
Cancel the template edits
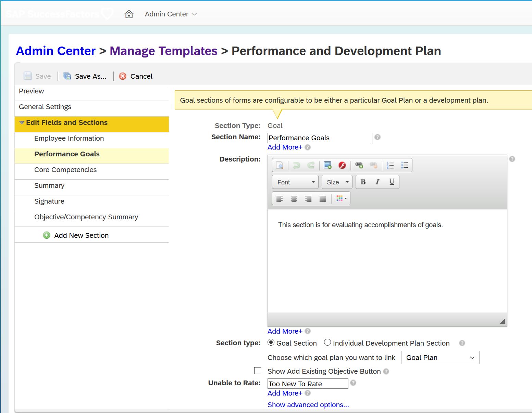point(136,76)
